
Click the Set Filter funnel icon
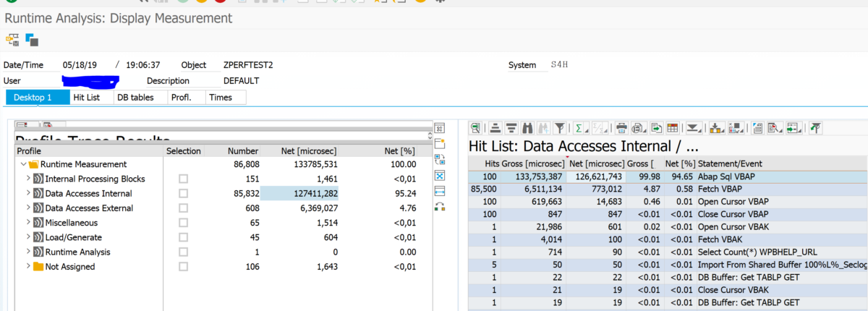[559, 128]
